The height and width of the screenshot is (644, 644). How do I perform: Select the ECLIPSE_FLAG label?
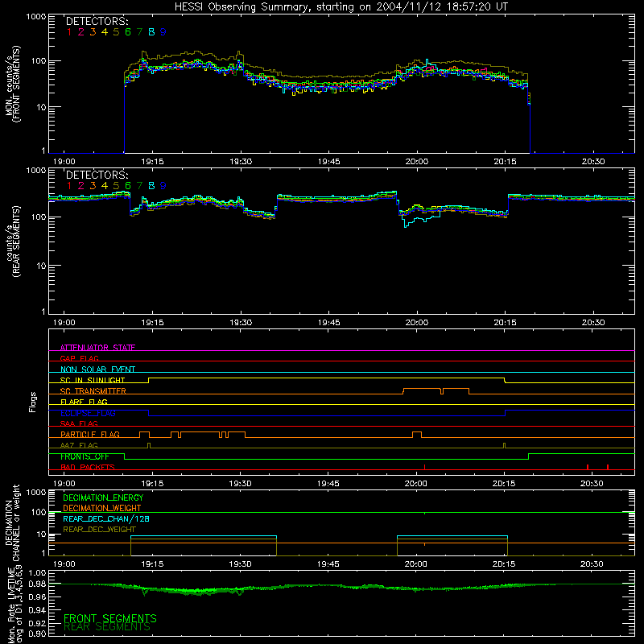pos(88,413)
